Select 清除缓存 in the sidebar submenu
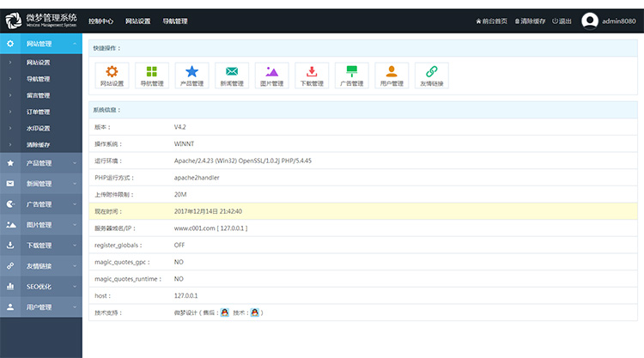The width and height of the screenshot is (644, 358). pyautogui.click(x=38, y=144)
